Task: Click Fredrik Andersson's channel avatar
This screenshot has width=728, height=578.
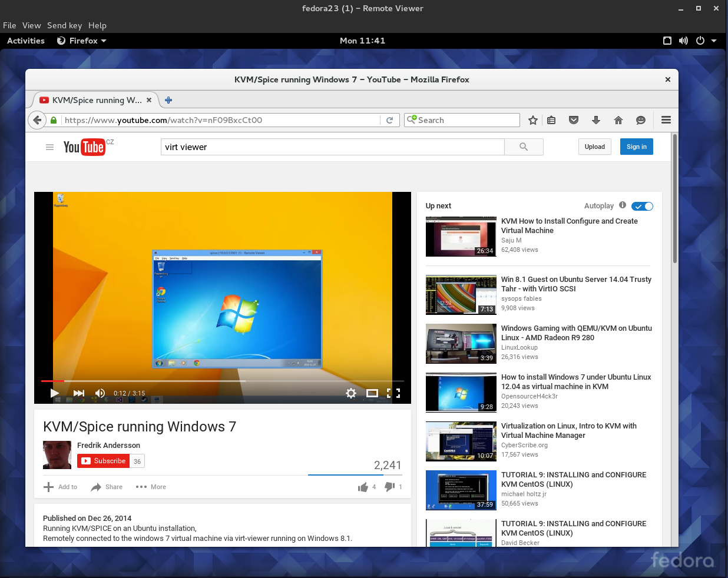Action: point(57,455)
